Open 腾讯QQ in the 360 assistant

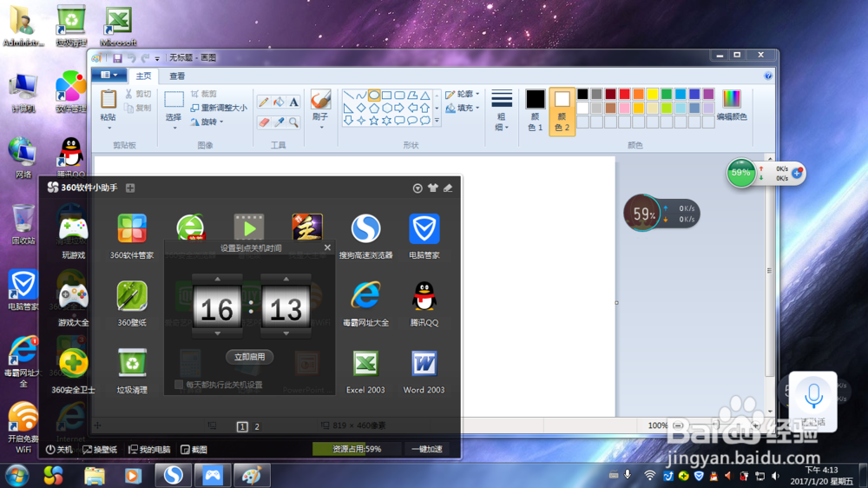[x=424, y=304]
